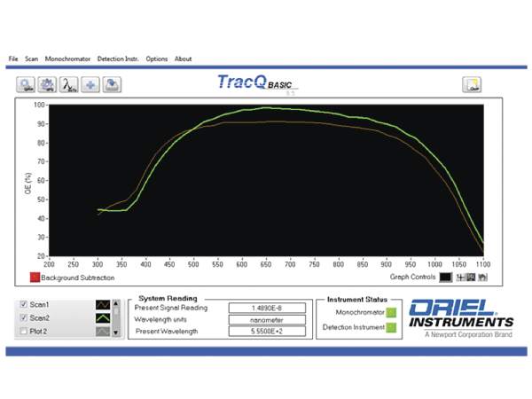This screenshot has height=399, width=532.
Task: Click the rightmost graph control icon
Action: (483, 278)
